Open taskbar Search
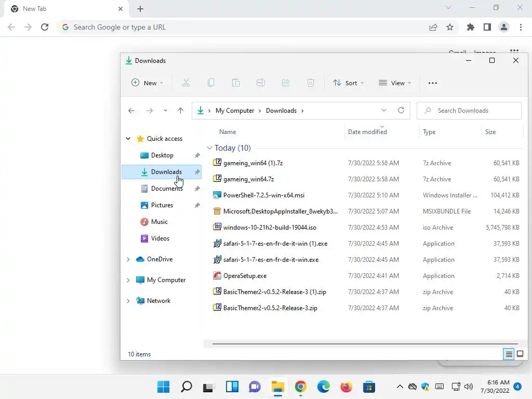This screenshot has width=532, height=399. [x=187, y=387]
